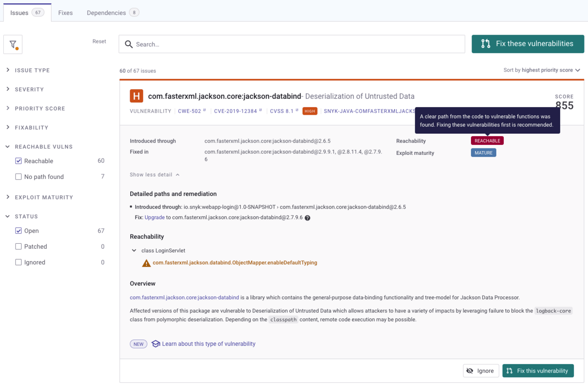588x384 pixels.
Task: Click the Ignore button
Action: [481, 371]
